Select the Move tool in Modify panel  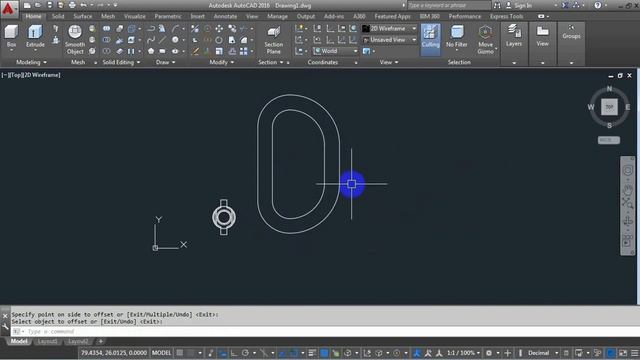(x=219, y=29)
